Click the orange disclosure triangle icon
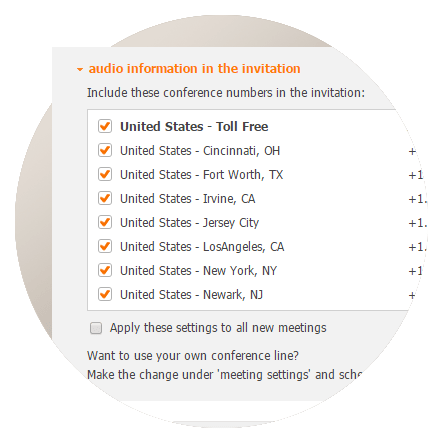443x443 pixels. pyautogui.click(x=80, y=70)
